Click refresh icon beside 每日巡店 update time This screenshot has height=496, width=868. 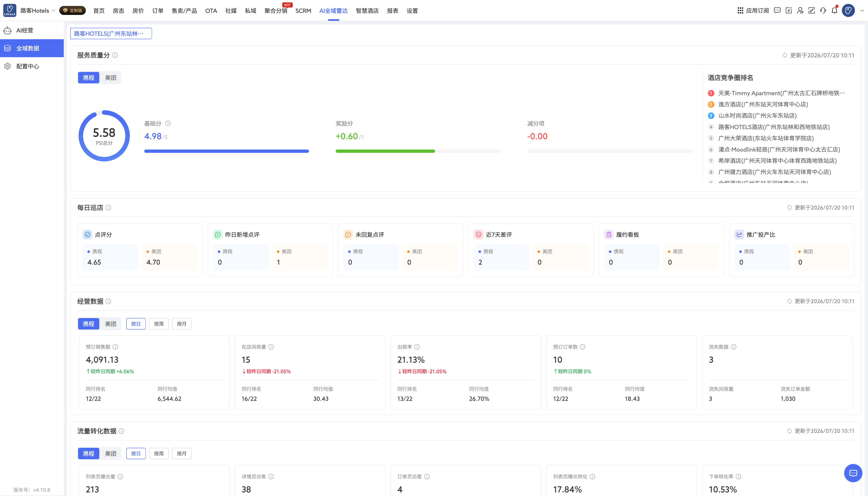789,208
